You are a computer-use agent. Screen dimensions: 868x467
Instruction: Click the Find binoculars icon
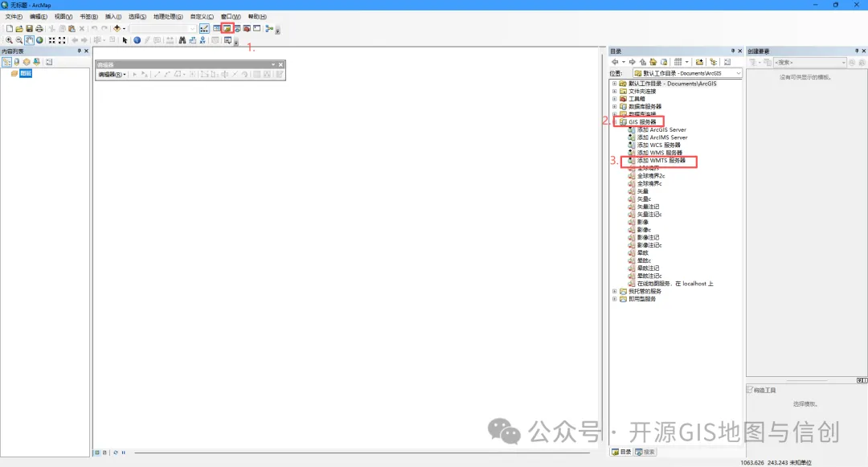(182, 40)
